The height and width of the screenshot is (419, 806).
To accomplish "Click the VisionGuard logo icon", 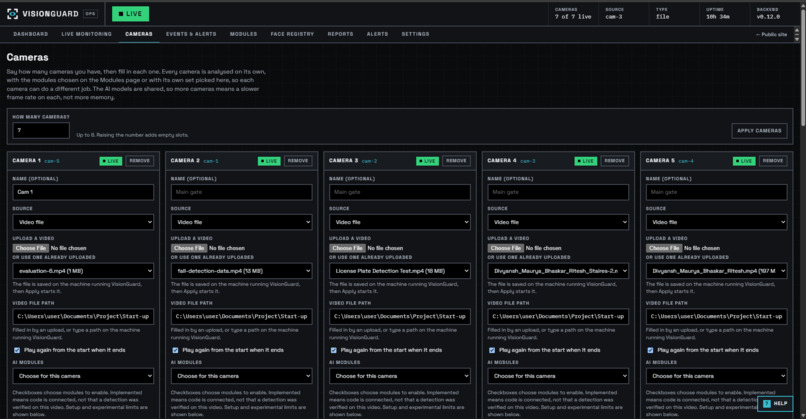I will click(x=12, y=14).
